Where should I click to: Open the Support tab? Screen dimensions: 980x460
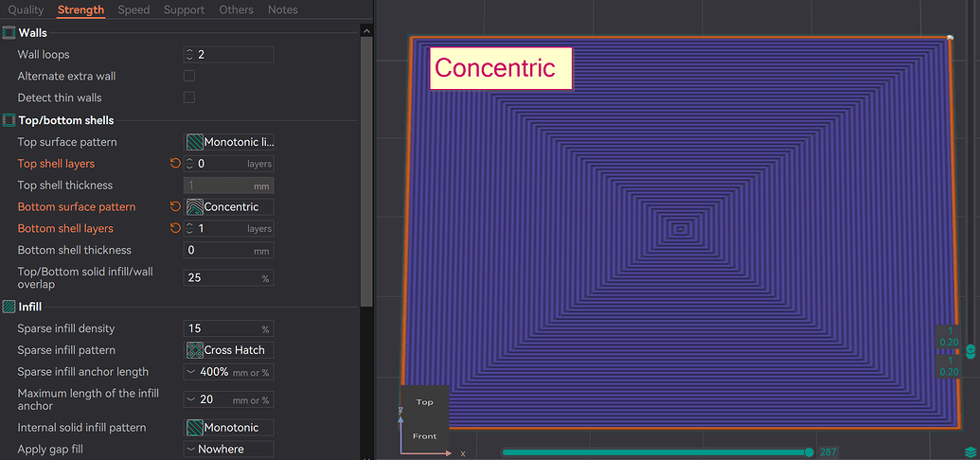pyautogui.click(x=184, y=10)
